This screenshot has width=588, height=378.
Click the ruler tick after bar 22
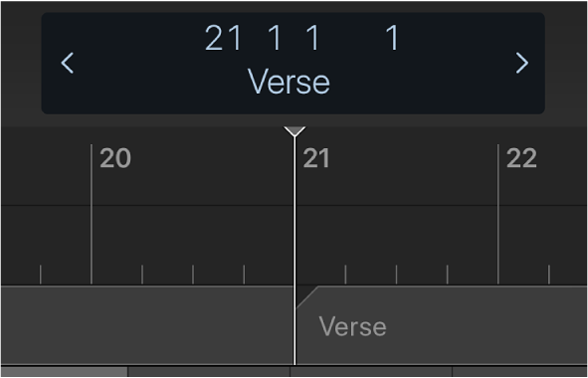(549, 275)
